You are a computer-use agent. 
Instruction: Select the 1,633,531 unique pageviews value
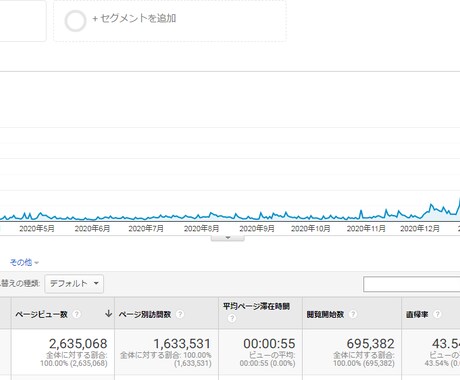coord(182,344)
